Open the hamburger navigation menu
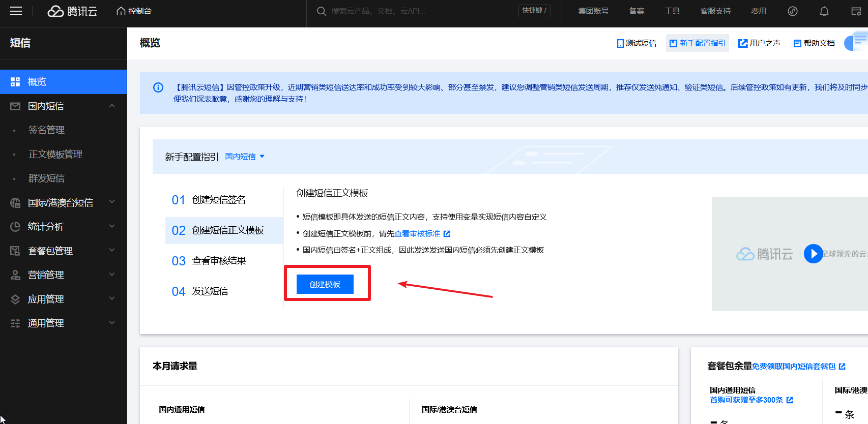The width and height of the screenshot is (868, 424). [x=16, y=11]
